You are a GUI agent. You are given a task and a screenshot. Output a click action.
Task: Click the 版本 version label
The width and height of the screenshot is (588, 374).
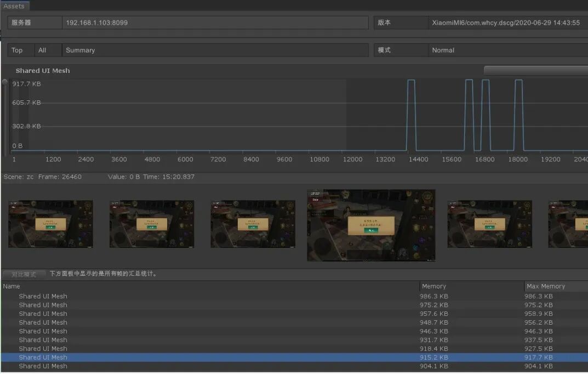384,22
